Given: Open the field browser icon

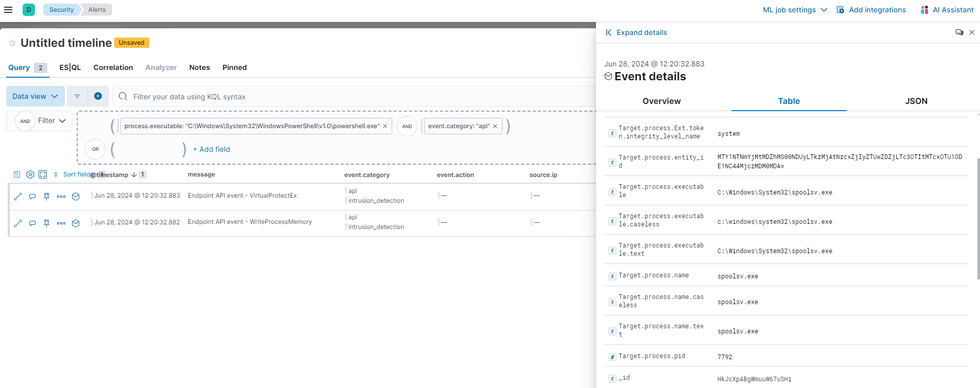Looking at the screenshot, I should 17,174.
